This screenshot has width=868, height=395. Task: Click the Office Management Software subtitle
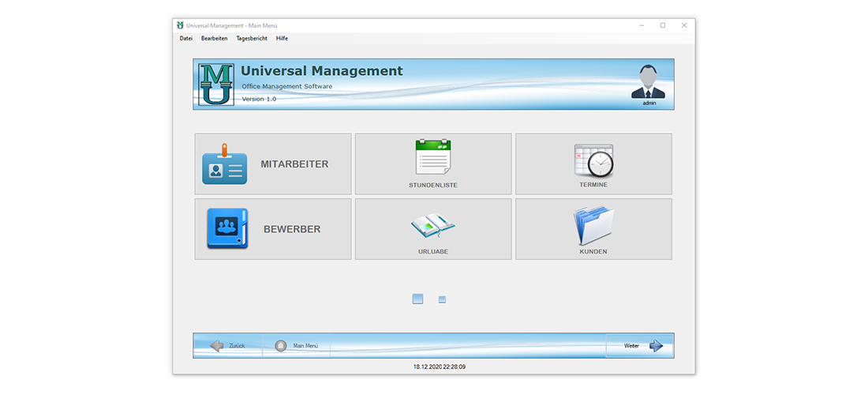pyautogui.click(x=286, y=86)
